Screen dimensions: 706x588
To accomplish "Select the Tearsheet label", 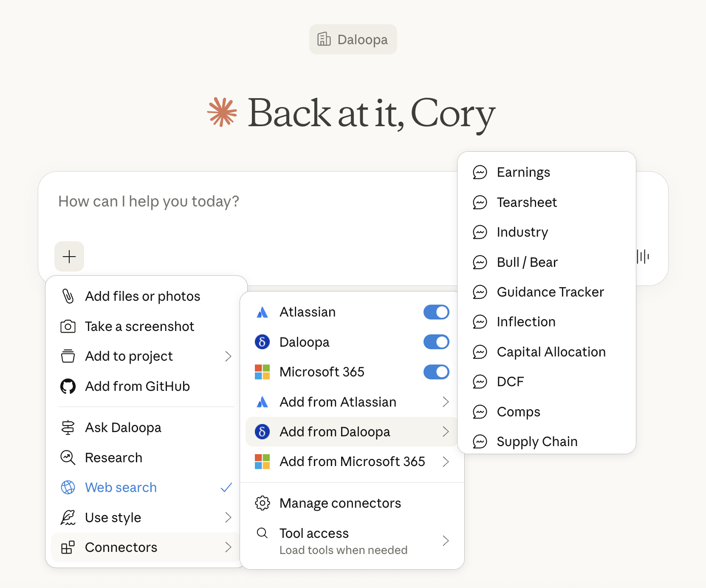I will [527, 202].
